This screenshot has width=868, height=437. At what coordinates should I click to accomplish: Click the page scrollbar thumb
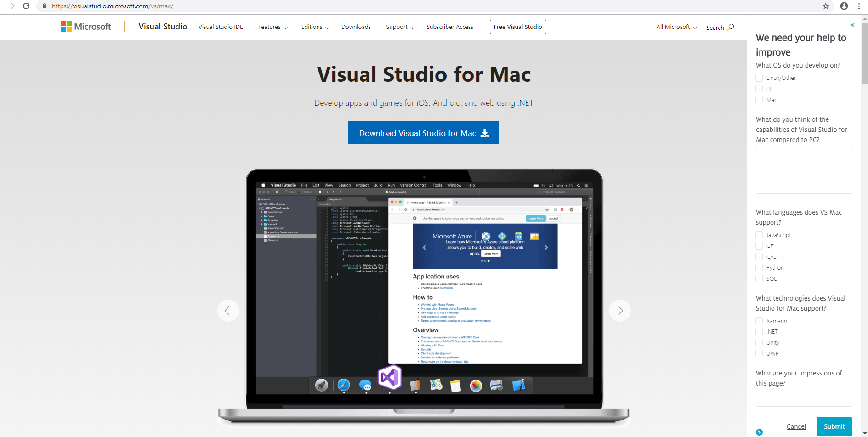tap(865, 52)
